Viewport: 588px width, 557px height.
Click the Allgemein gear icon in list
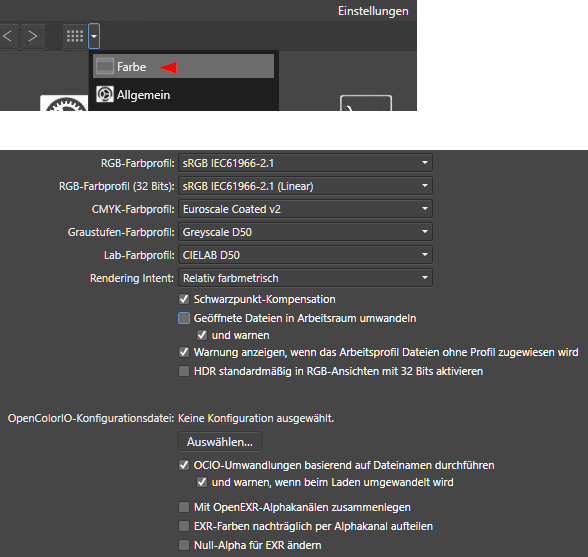pyautogui.click(x=105, y=94)
